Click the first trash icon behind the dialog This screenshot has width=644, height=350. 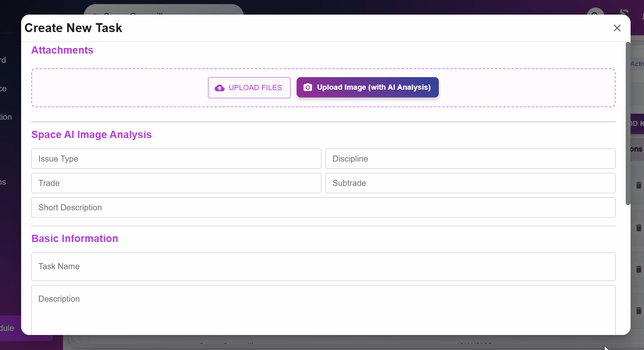click(638, 185)
